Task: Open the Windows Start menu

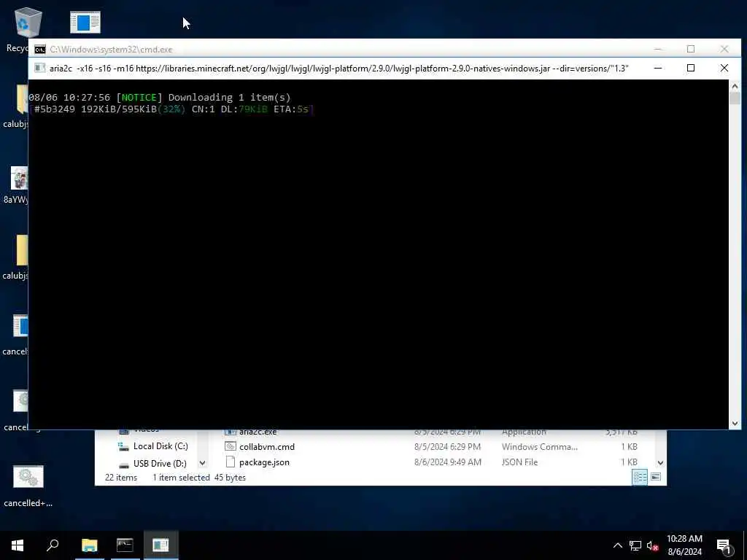Action: coord(18,545)
